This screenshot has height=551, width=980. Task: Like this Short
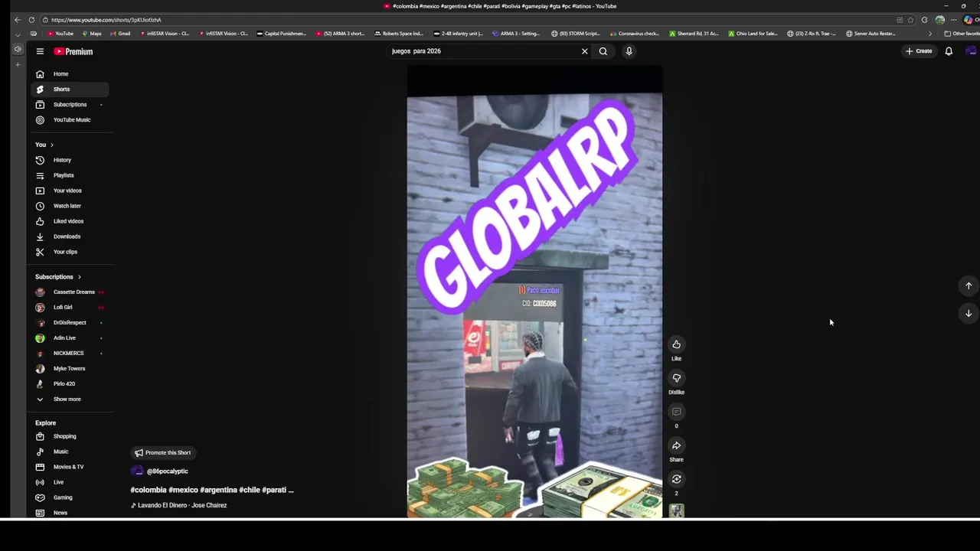coord(676,344)
